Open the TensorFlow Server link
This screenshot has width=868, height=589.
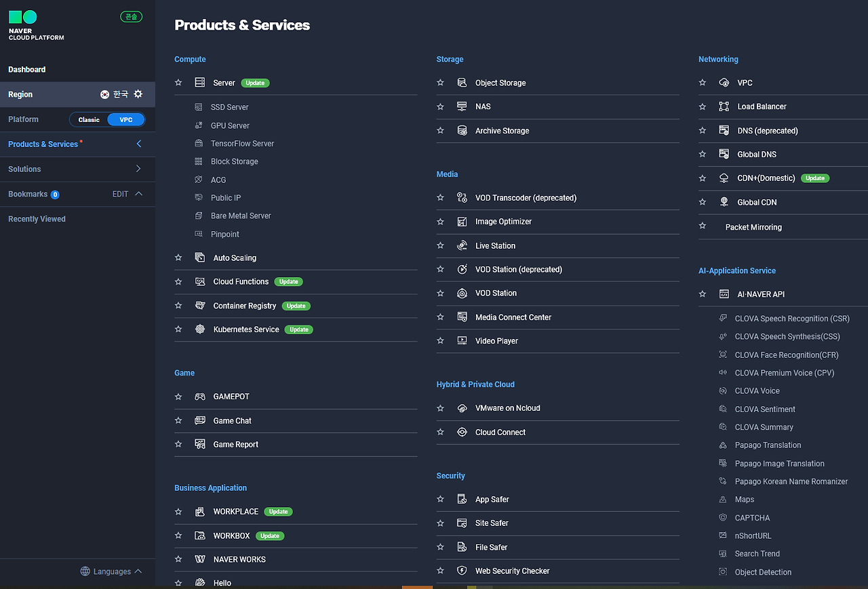[242, 144]
